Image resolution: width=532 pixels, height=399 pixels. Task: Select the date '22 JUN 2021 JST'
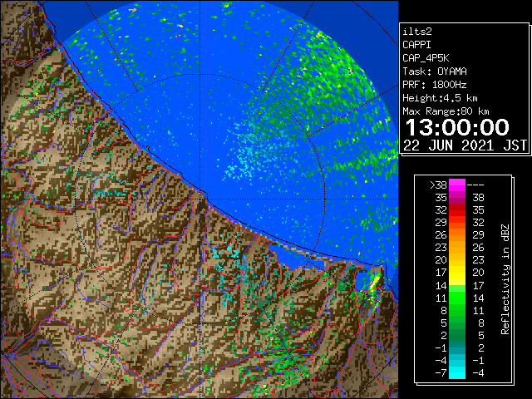(465, 145)
